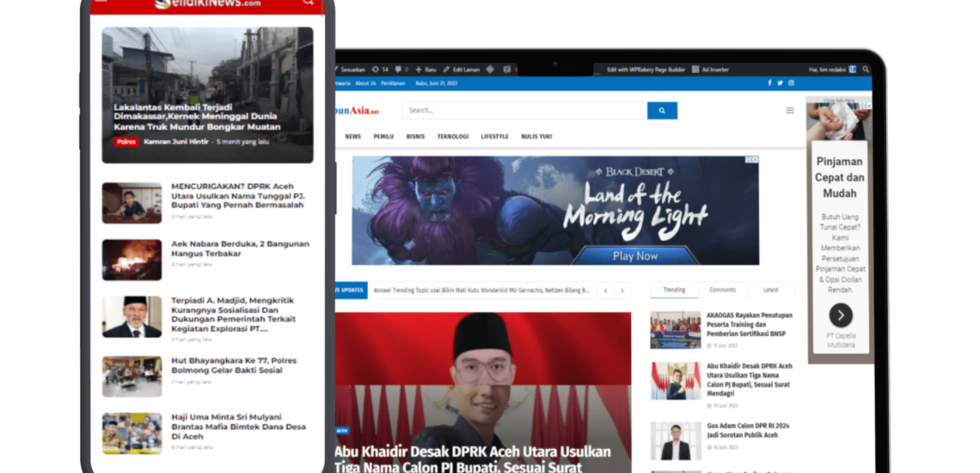This screenshot has width=980, height=473.
Task: Open Lakalantas Kembali Terjadi headline on phone
Action: coord(197,117)
